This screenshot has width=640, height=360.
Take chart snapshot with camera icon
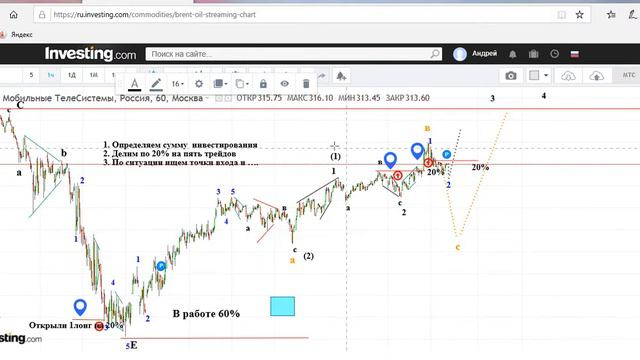click(x=511, y=76)
